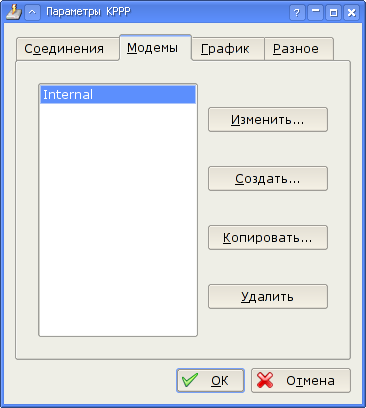The width and height of the screenshot is (366, 408).
Task: Click the KPPP application icon in title bar
Action: pyautogui.click(x=14, y=12)
